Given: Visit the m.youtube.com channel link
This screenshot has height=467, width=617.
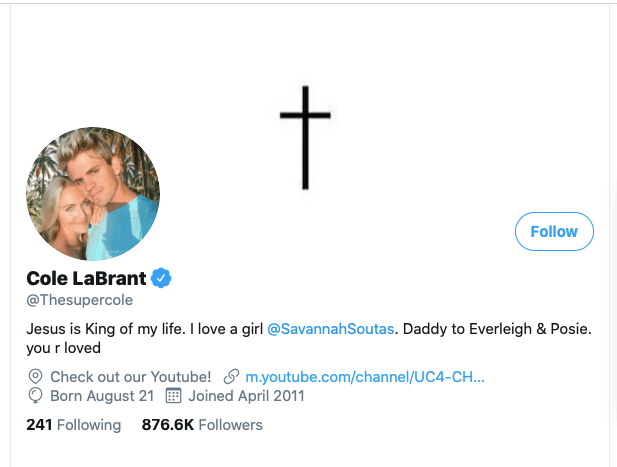Looking at the screenshot, I should click(365, 377).
